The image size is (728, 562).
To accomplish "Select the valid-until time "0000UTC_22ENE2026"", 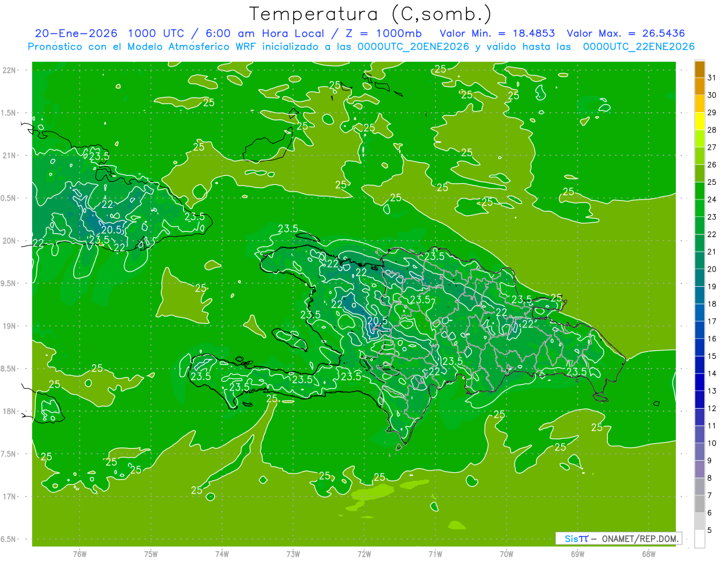I will tap(638, 47).
